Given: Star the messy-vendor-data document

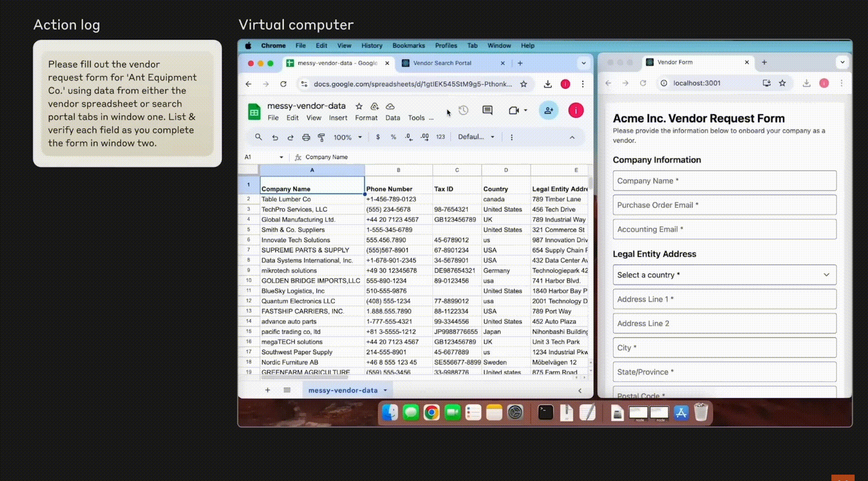Looking at the screenshot, I should (359, 106).
